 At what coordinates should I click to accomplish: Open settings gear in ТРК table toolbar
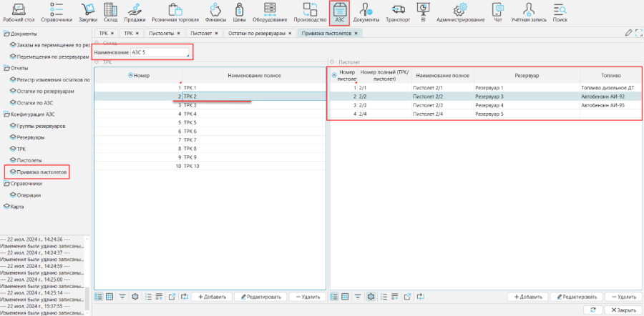(135, 296)
